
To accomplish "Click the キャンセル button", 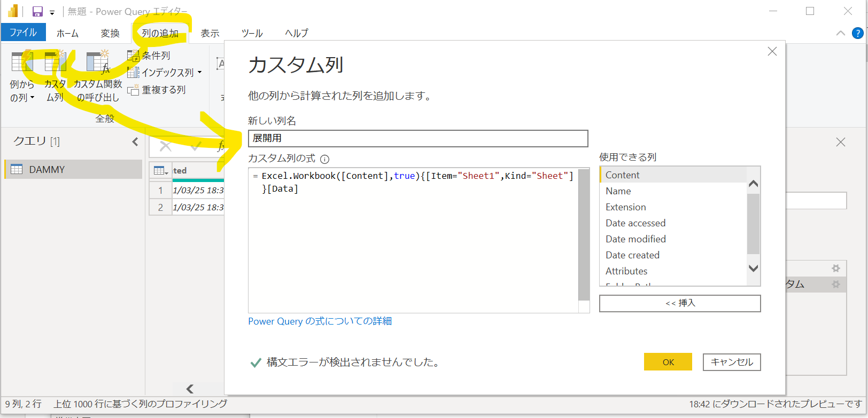I will [x=732, y=362].
